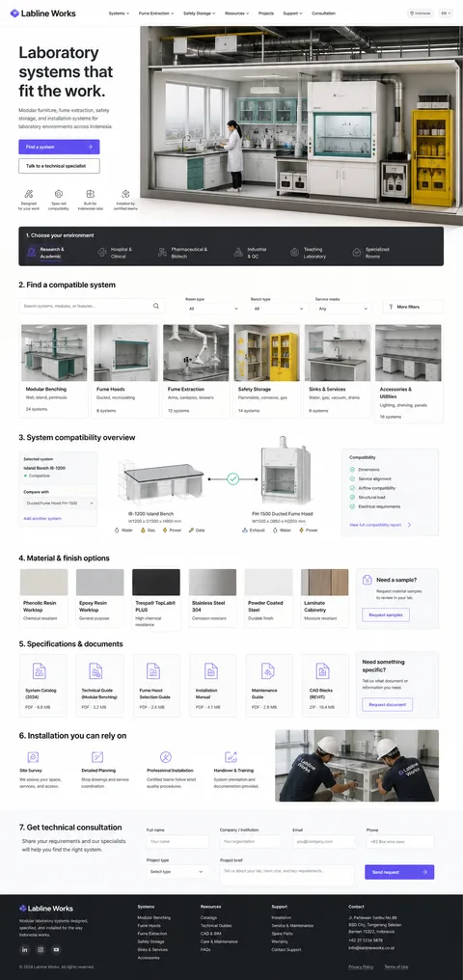Screen dimensions: 463x980
Task: Click the Installation Manual document icon
Action: coord(211,671)
